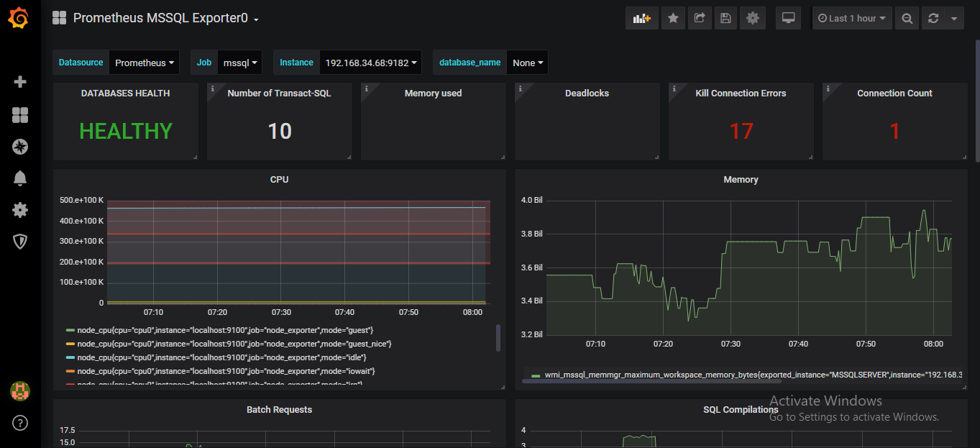The height and width of the screenshot is (448, 980).
Task: Click the value 10 in Transact-SQL panel
Action: pos(280,131)
